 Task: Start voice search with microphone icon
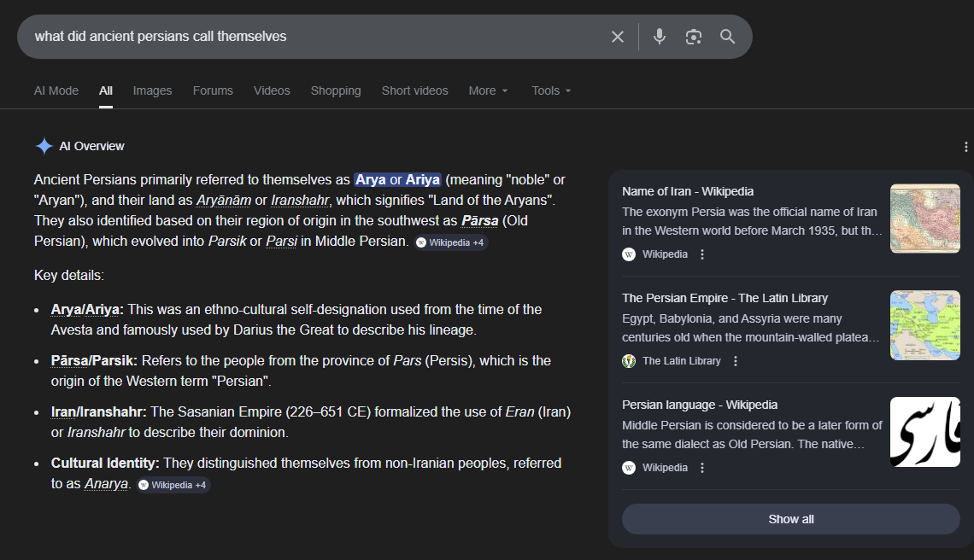coord(660,37)
